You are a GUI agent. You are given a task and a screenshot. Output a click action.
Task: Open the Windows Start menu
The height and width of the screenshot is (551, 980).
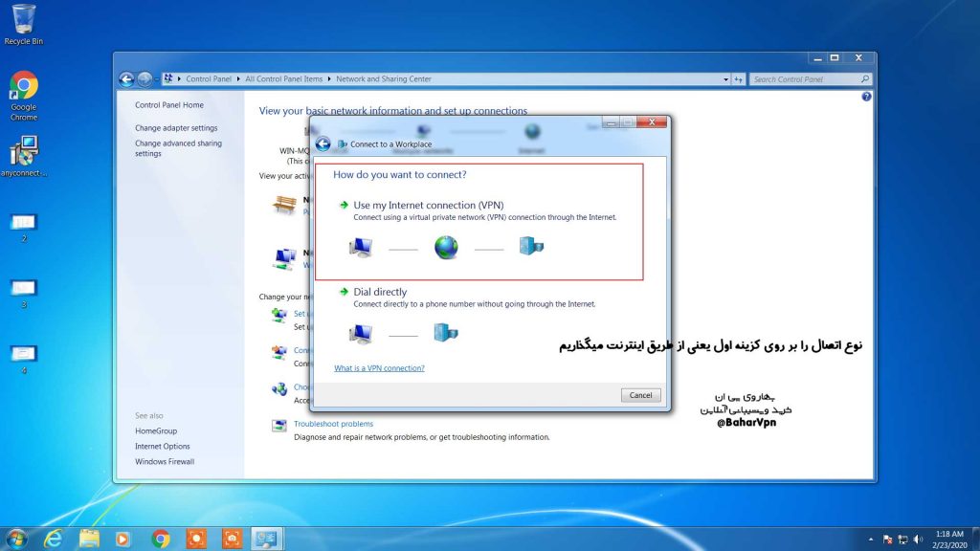click(x=16, y=539)
